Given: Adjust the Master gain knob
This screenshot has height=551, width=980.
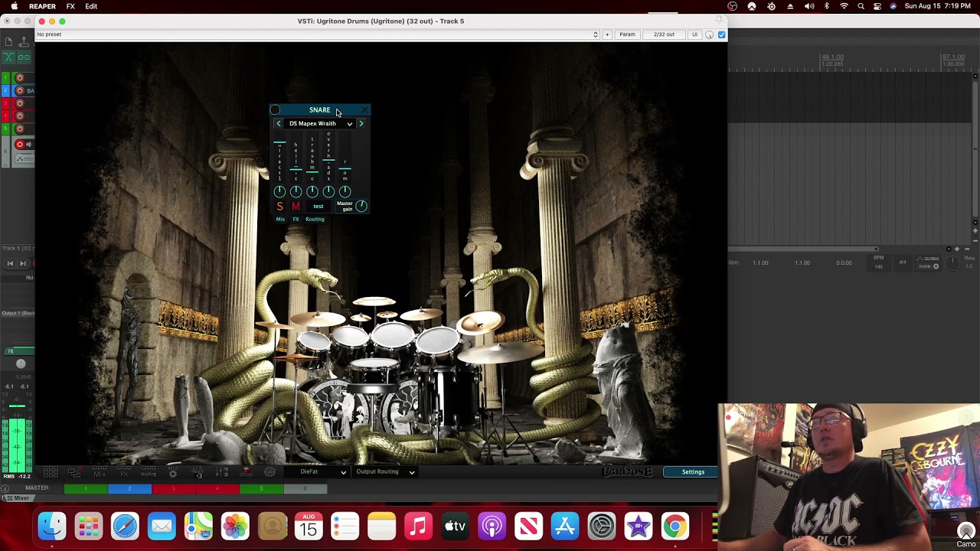Looking at the screenshot, I should coord(361,206).
